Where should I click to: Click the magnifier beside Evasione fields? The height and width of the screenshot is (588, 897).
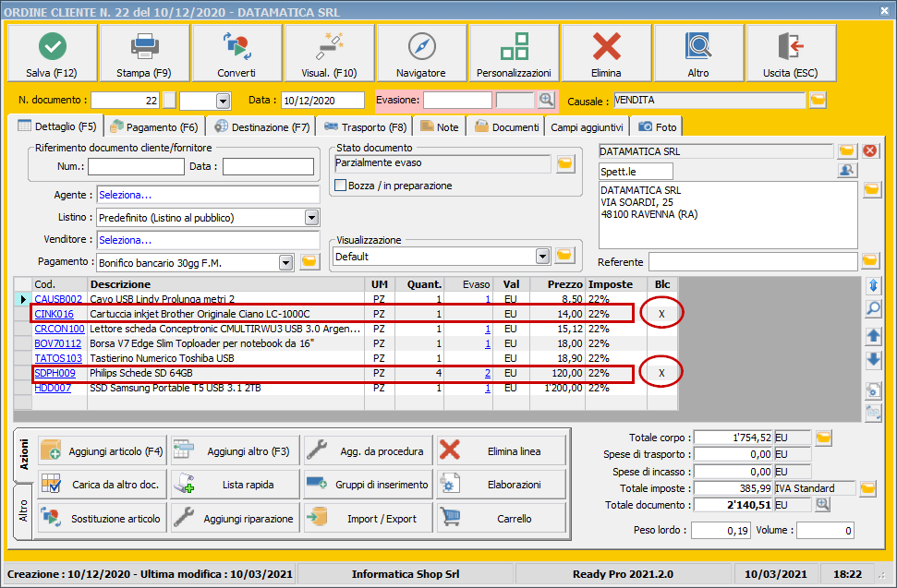click(x=546, y=100)
